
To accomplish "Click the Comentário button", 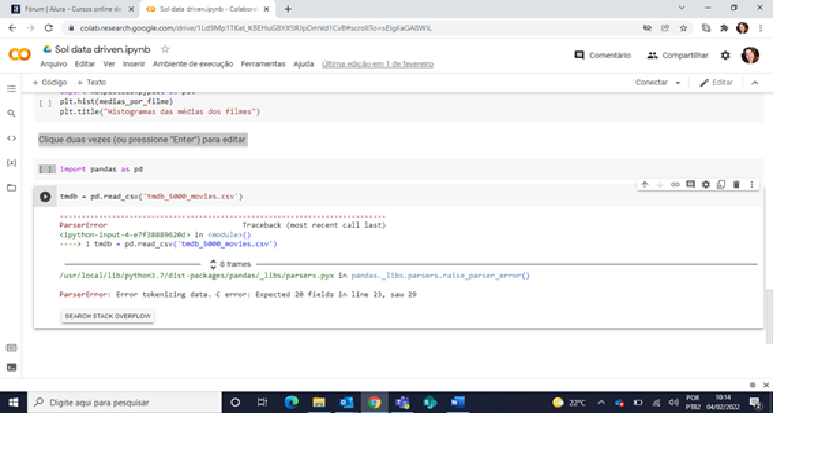I will click(x=603, y=55).
